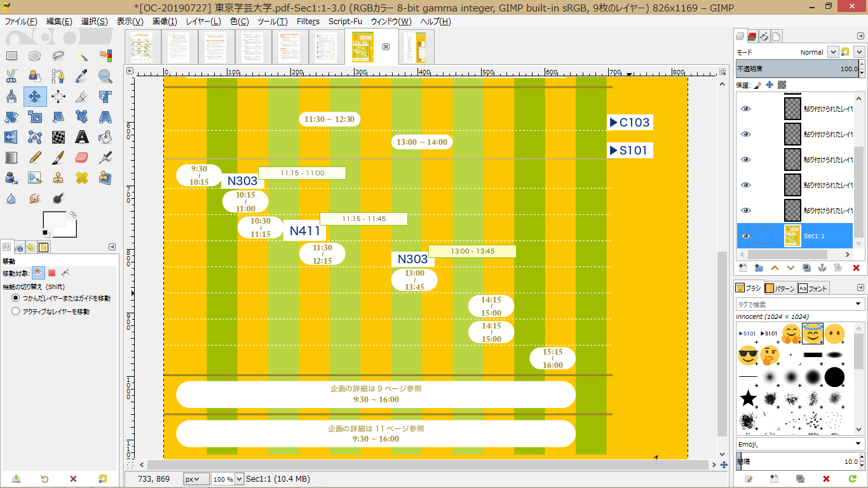Select 'アクティブなレイヤーを移動' radio option
Image resolution: width=868 pixels, height=488 pixels.
(16, 311)
